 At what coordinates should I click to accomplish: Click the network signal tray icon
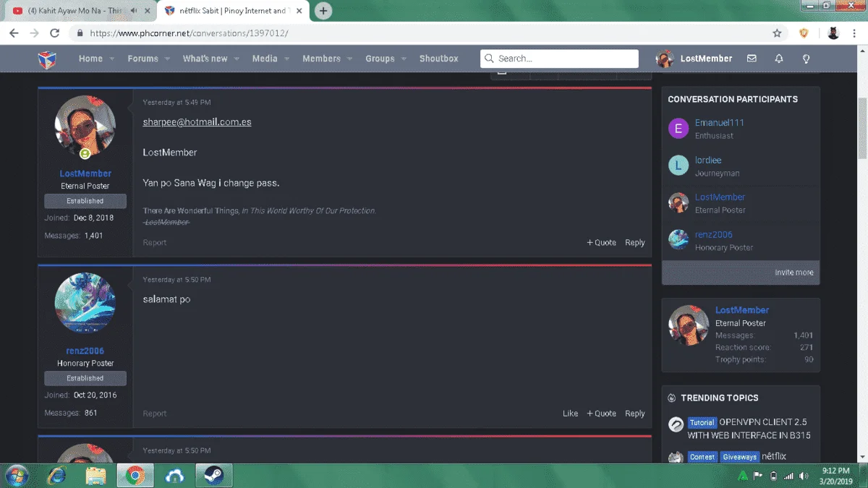point(788,476)
